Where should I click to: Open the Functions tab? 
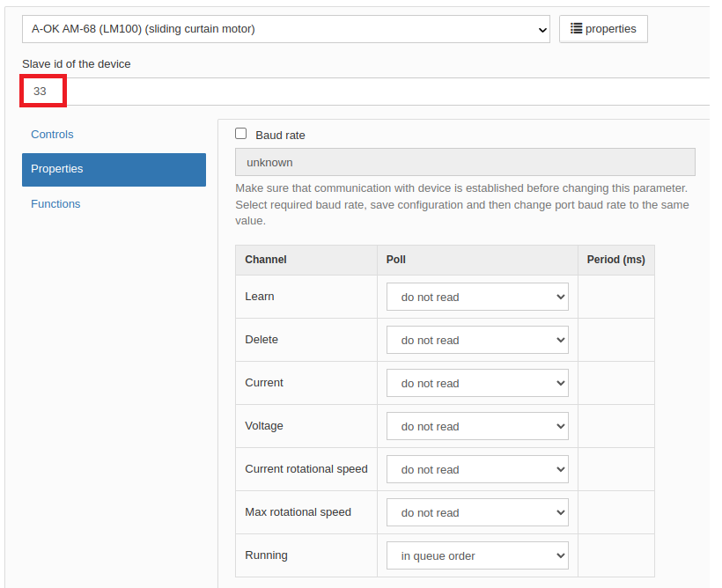(55, 204)
